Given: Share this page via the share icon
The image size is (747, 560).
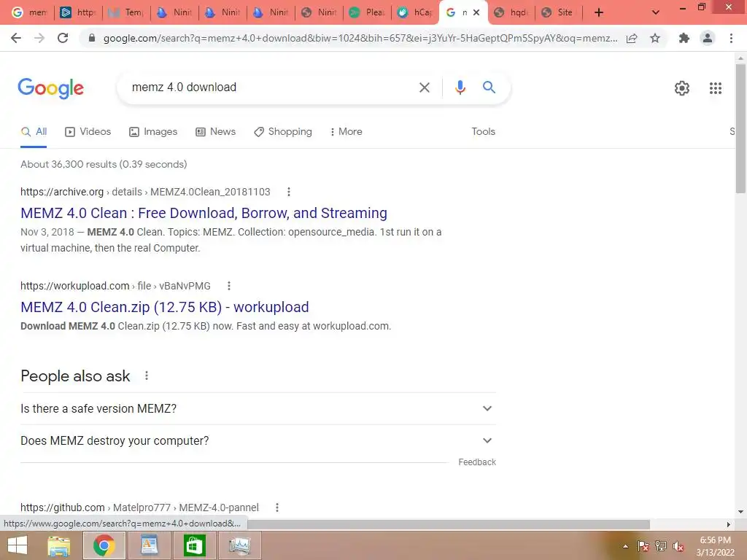Looking at the screenshot, I should coord(632,39).
